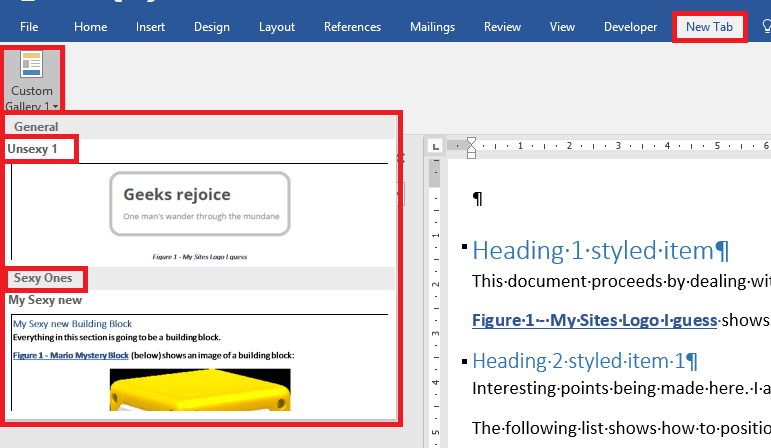Open the Insert tab
The width and height of the screenshot is (771, 448).
coord(150,27)
